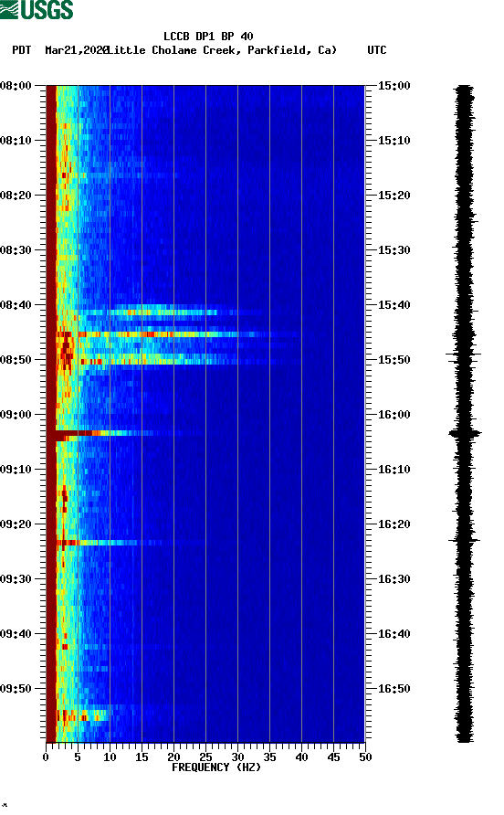Click the 15:40 UTC time label
The image size is (504, 815).
tap(394, 305)
